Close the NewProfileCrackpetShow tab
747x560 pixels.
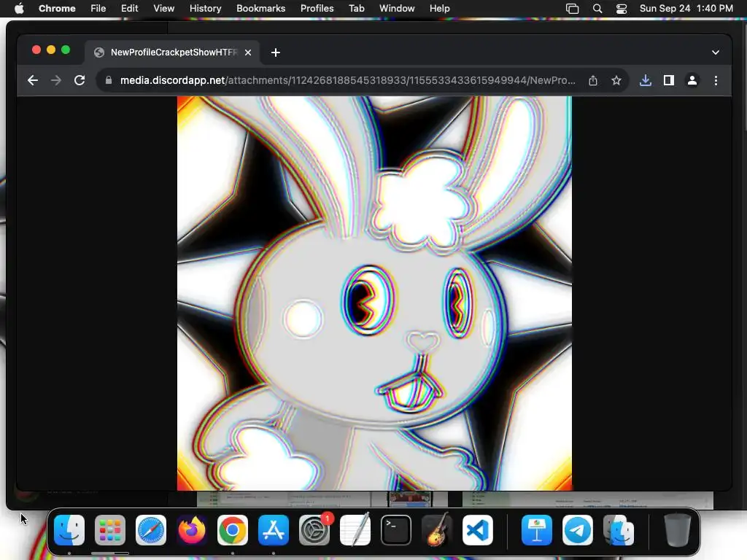point(248,52)
